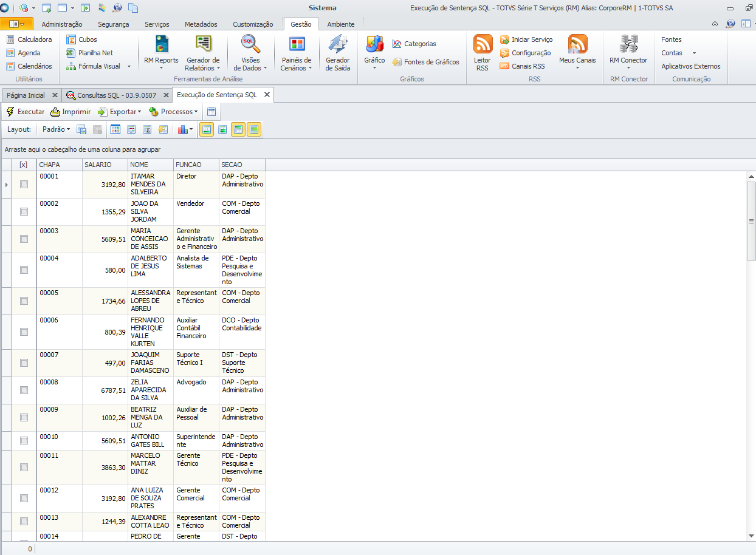This screenshot has width=756, height=555.
Task: Click the save layout icon
Action: pyautogui.click(x=81, y=129)
